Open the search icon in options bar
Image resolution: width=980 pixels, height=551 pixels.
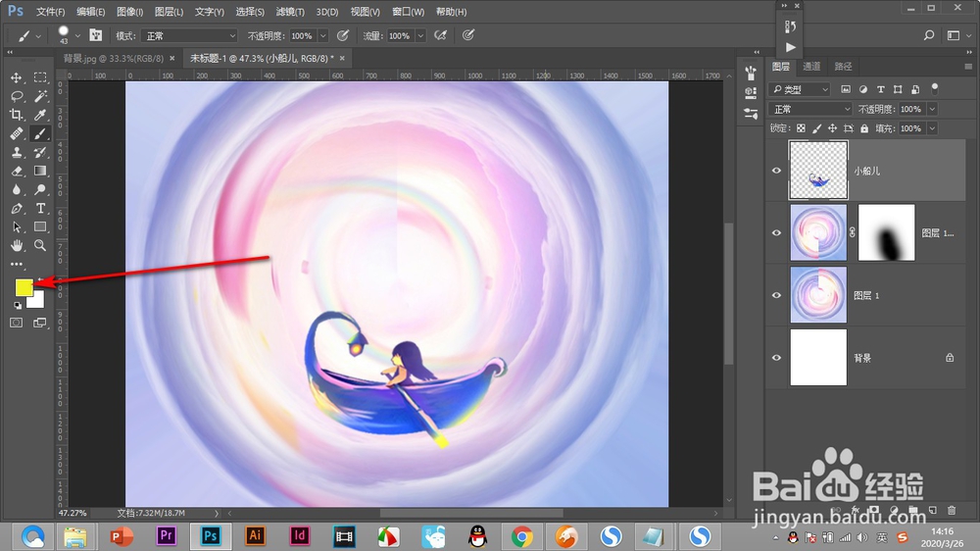click(929, 35)
